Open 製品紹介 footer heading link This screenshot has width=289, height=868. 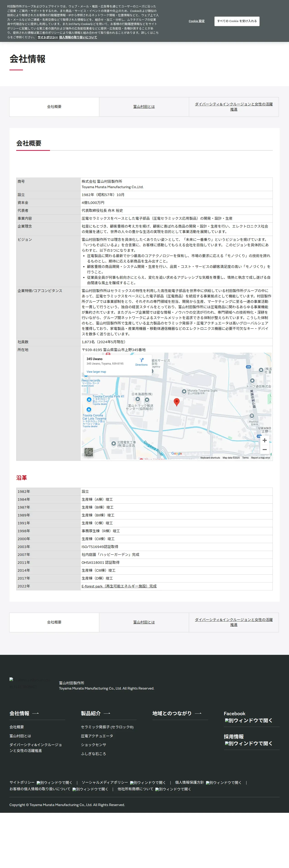pos(91,713)
